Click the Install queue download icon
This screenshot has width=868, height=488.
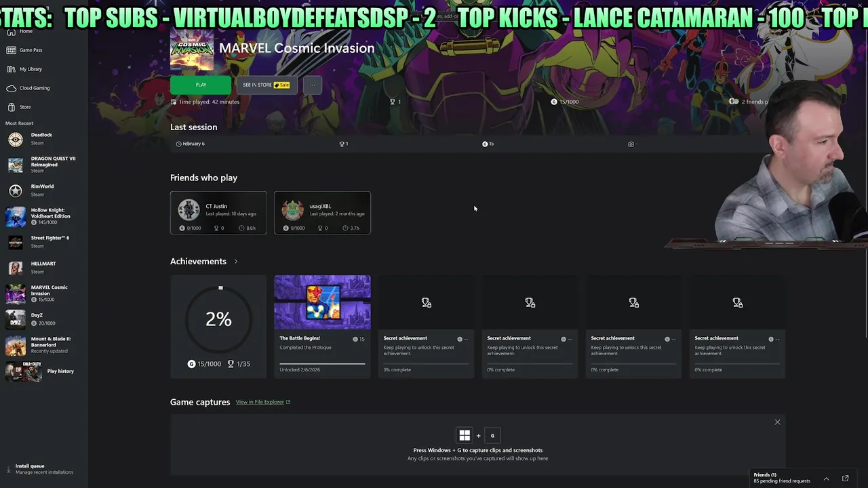click(9, 469)
